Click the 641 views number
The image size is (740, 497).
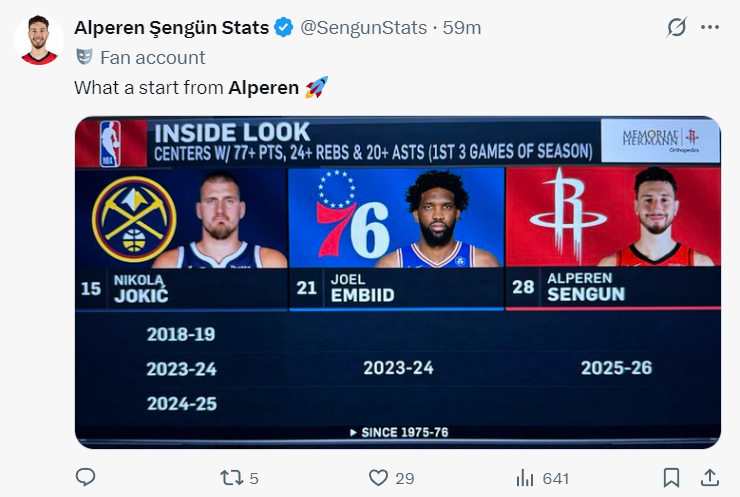(555, 478)
